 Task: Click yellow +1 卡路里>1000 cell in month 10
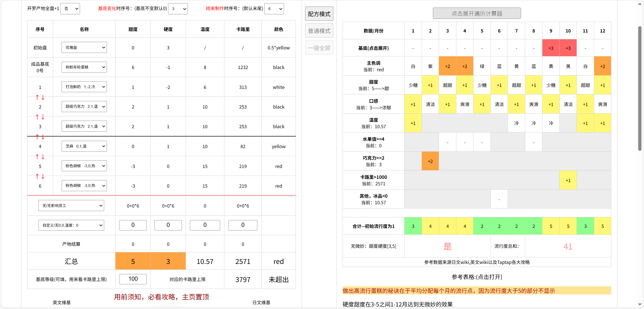tap(568, 180)
